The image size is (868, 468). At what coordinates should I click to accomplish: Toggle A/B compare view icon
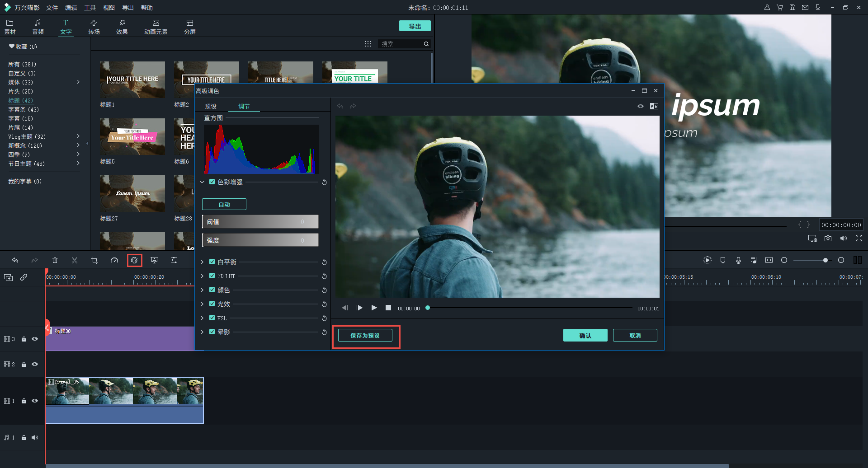[x=654, y=106]
